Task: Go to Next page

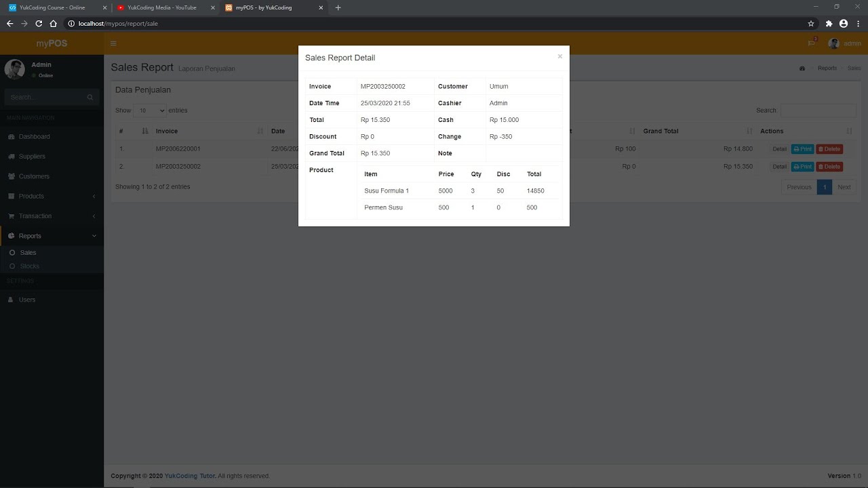Action: click(844, 187)
